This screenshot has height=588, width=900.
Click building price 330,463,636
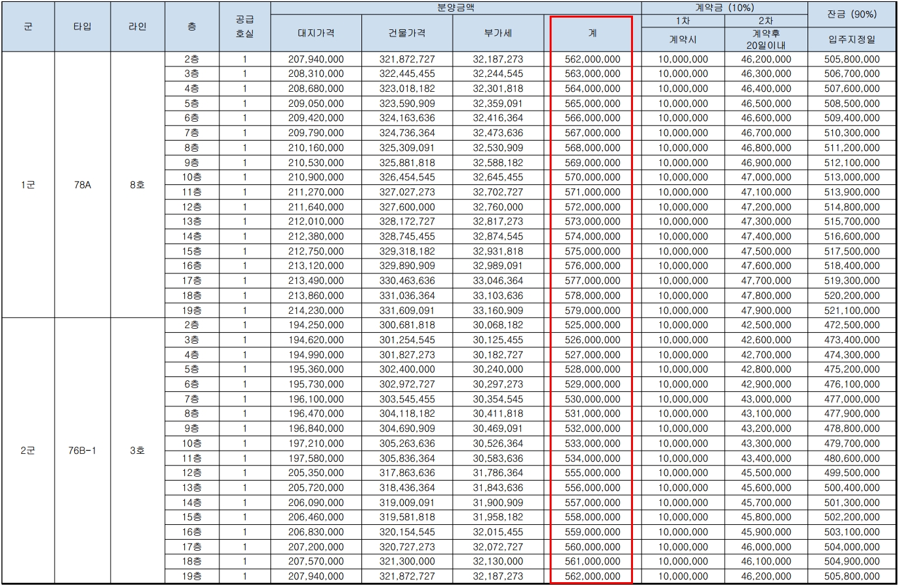click(x=407, y=281)
